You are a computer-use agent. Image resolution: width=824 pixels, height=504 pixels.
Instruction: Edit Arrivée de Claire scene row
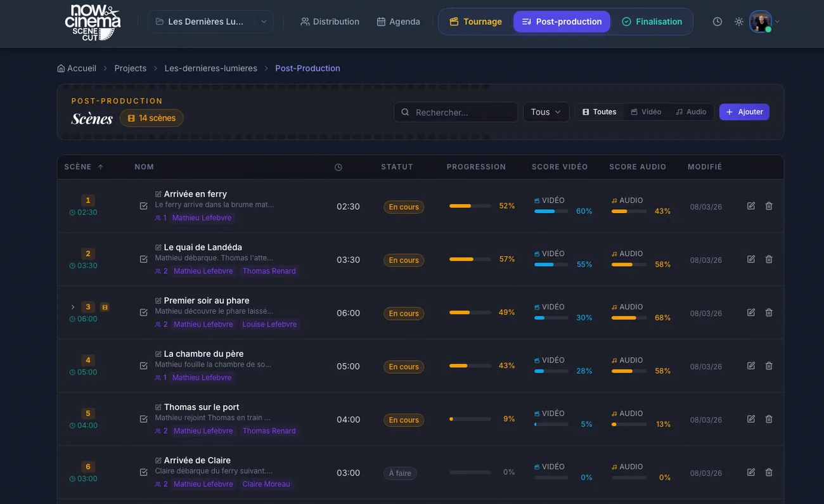pyautogui.click(x=751, y=472)
